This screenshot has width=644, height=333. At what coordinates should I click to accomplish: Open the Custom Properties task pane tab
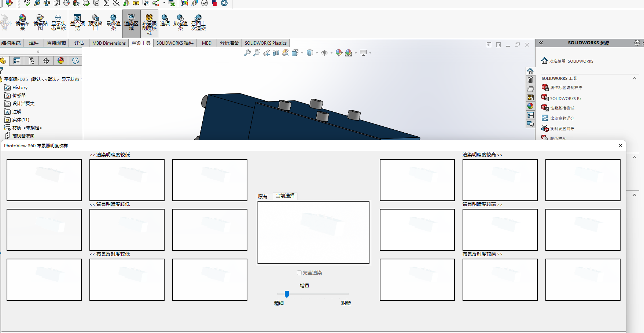pyautogui.click(x=530, y=115)
